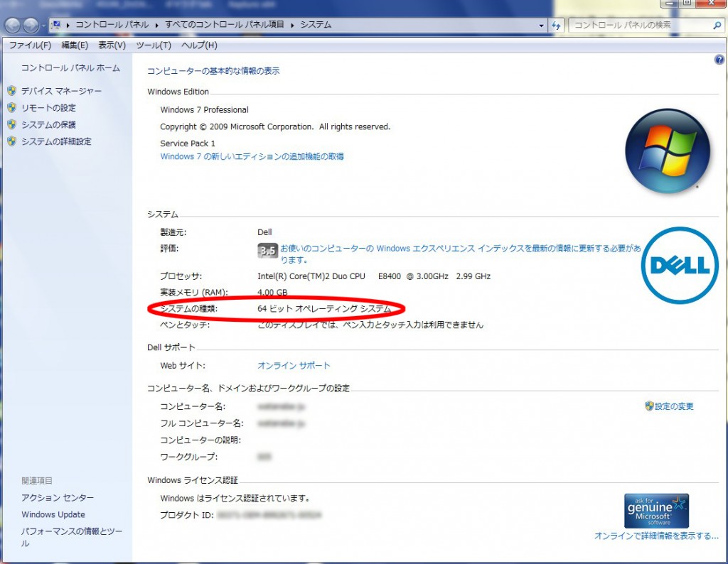Image resolution: width=728 pixels, height=564 pixels.
Task: Click the Copyright 2009 Microsoft text
Action: tap(275, 126)
